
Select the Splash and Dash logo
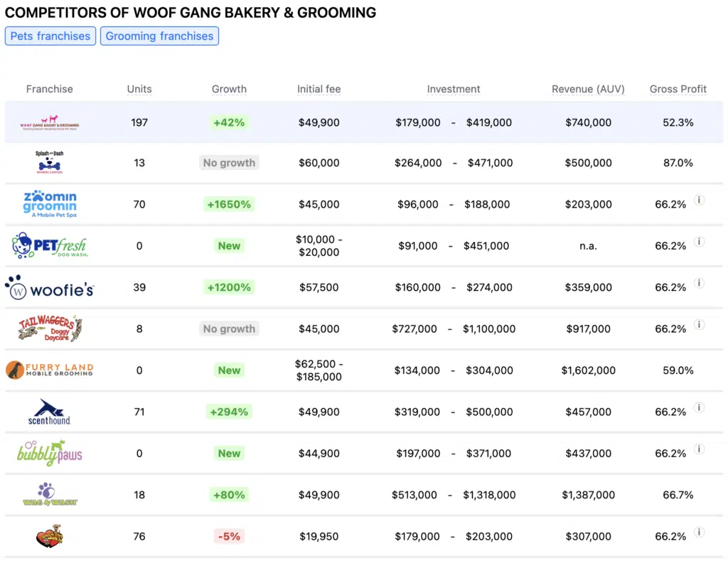[x=50, y=162]
